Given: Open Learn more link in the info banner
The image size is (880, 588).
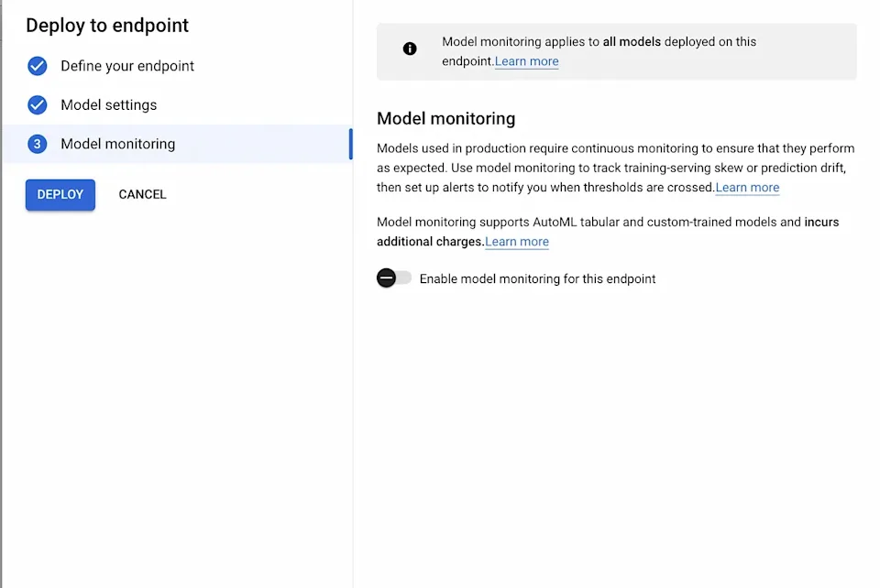Looking at the screenshot, I should 526,61.
